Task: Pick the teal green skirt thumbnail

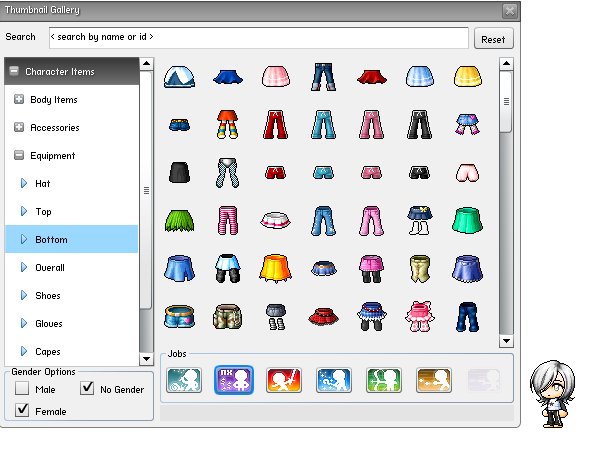Action: click(x=468, y=220)
